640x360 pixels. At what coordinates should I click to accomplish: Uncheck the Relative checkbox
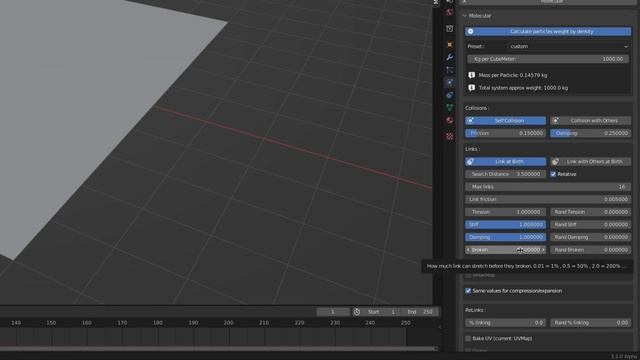click(x=553, y=174)
